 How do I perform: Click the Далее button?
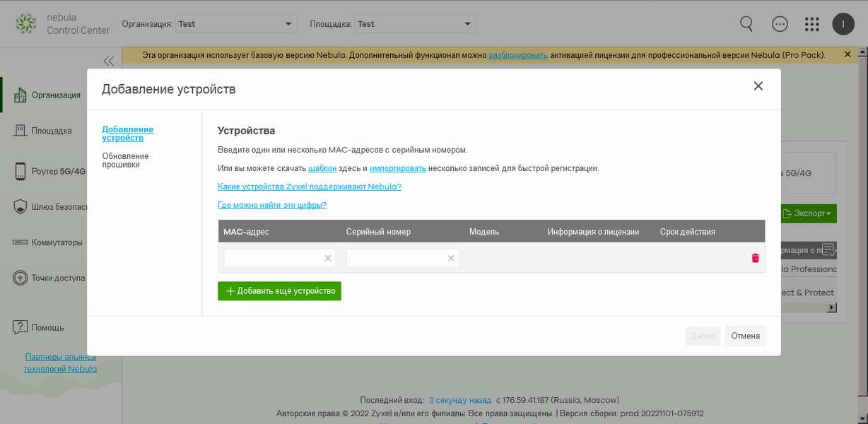pyautogui.click(x=703, y=336)
